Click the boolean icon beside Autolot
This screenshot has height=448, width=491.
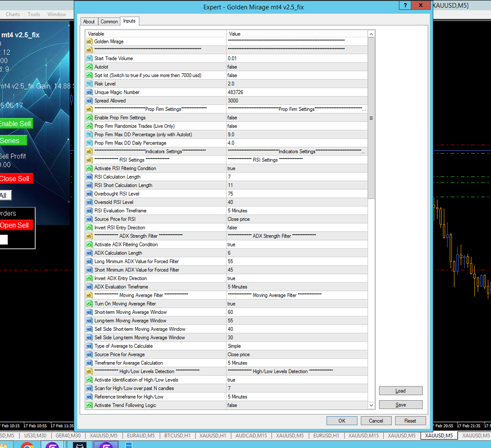click(x=89, y=67)
